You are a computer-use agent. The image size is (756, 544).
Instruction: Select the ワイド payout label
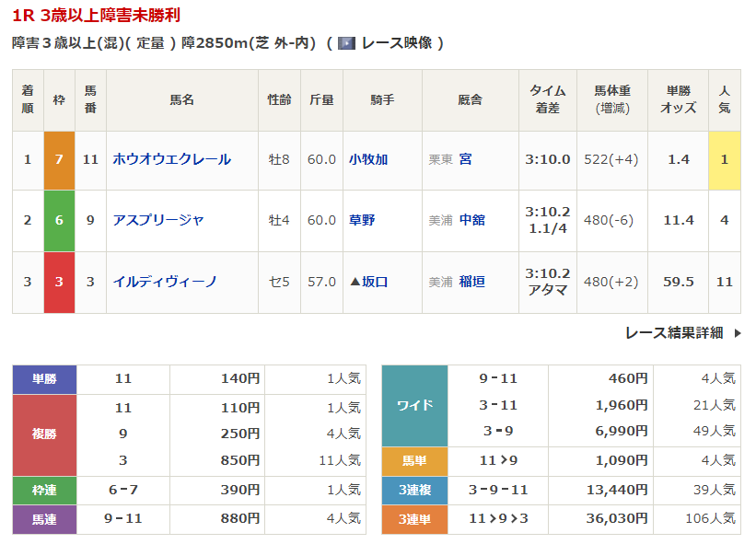point(414,405)
